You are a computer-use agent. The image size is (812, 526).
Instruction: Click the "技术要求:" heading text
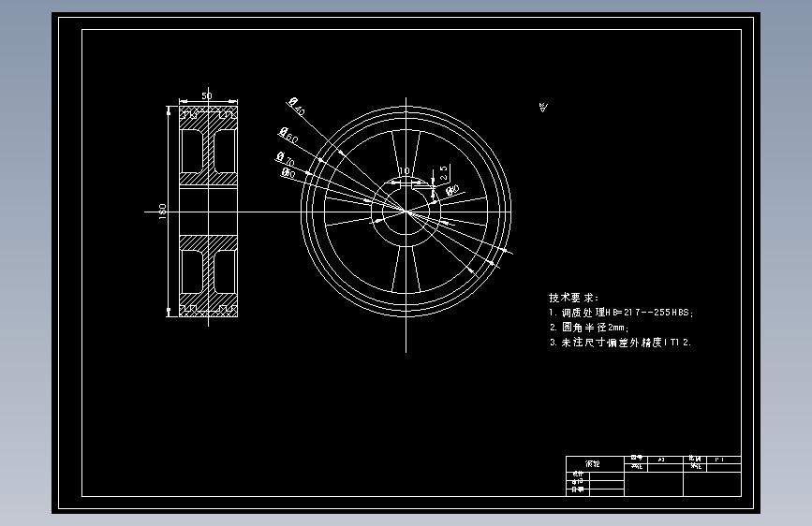coord(573,298)
